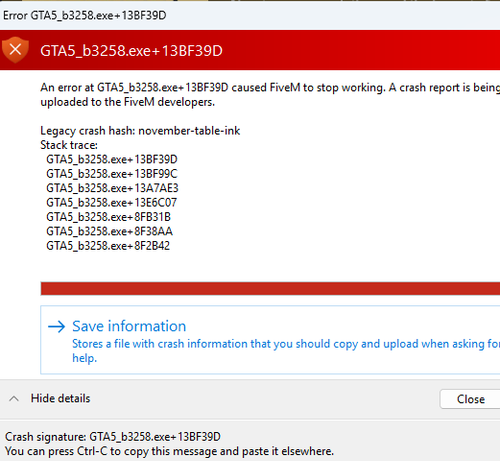
Task: Select stack entry GTA5_b3258.exe+13A7AE3
Action: pyautogui.click(x=112, y=188)
